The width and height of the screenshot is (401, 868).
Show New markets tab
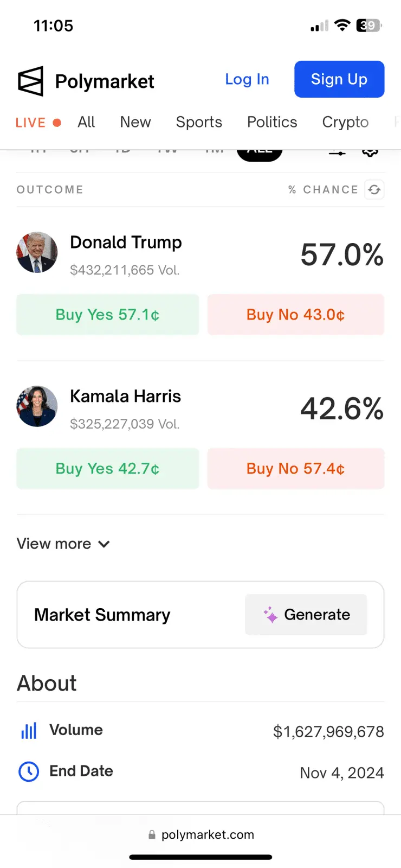[135, 122]
